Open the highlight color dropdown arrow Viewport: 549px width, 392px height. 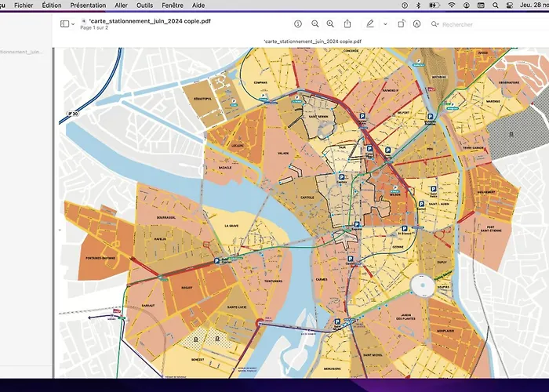click(384, 24)
